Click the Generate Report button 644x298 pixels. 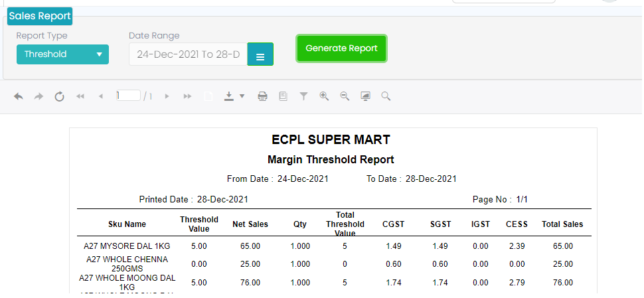[x=341, y=48]
